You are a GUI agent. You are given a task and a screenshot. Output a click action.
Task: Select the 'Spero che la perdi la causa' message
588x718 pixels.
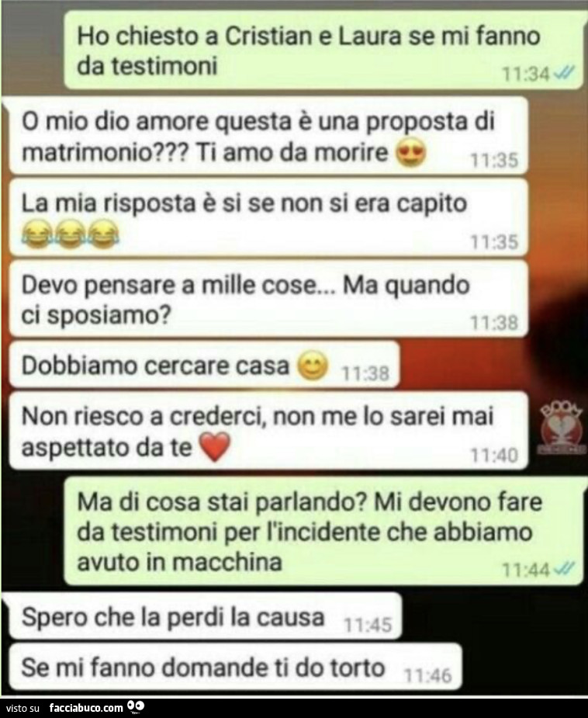tap(205, 616)
